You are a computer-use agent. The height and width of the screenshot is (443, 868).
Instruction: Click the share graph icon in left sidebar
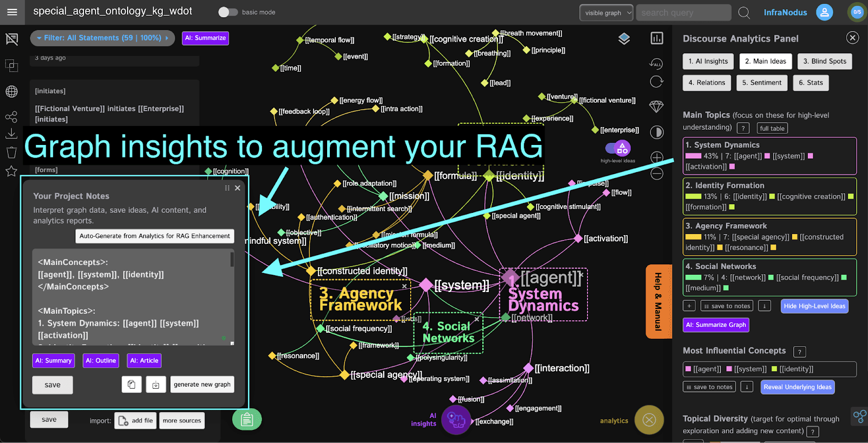coord(11,117)
